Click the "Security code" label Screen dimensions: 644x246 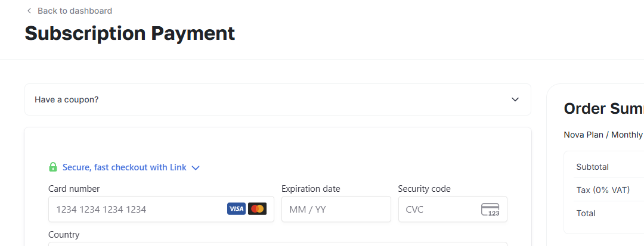[x=424, y=189]
